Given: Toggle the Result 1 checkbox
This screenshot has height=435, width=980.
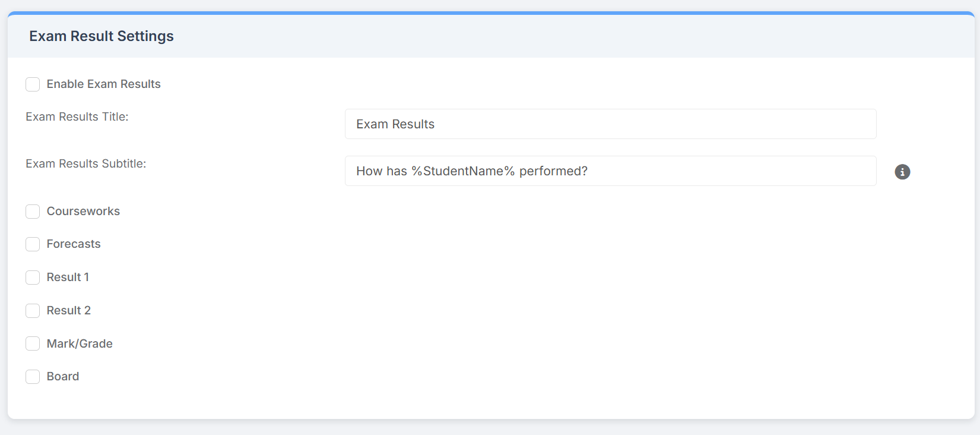Looking at the screenshot, I should coord(33,278).
